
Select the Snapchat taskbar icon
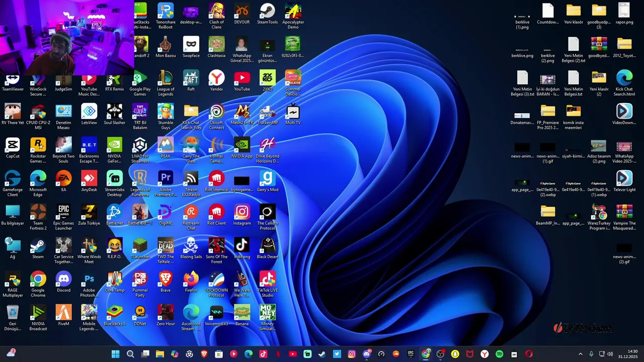point(455,354)
